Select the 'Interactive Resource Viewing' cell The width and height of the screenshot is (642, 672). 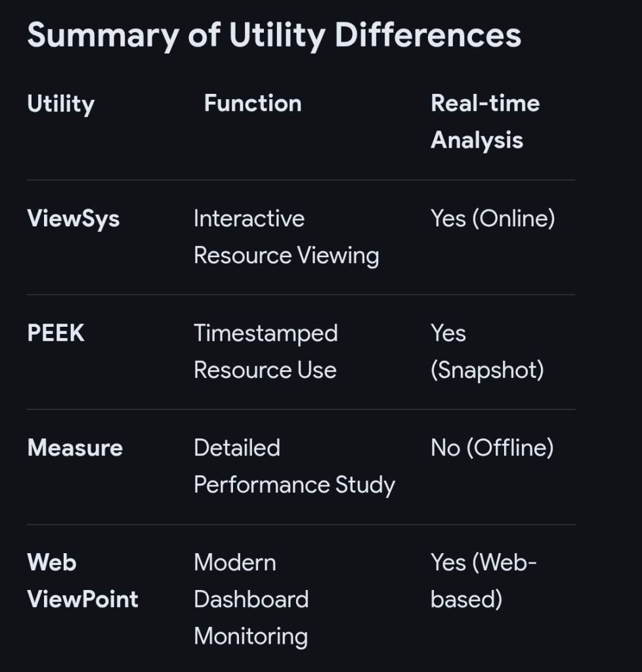[x=286, y=237]
